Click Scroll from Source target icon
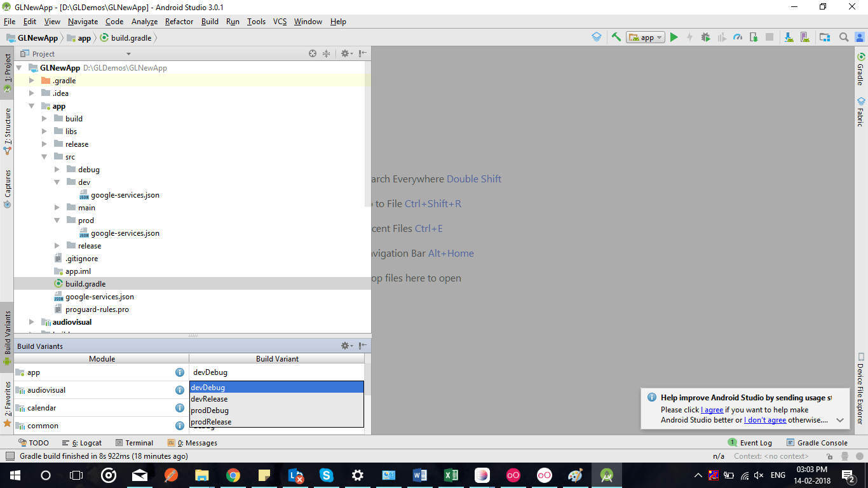 coord(313,53)
